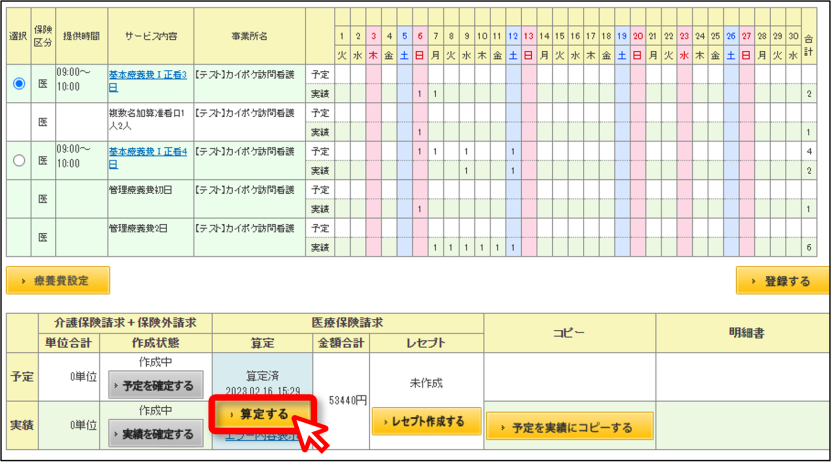Screen dimensions: 831x463
Task: Click the highlighted 算定する button
Action: (x=262, y=414)
